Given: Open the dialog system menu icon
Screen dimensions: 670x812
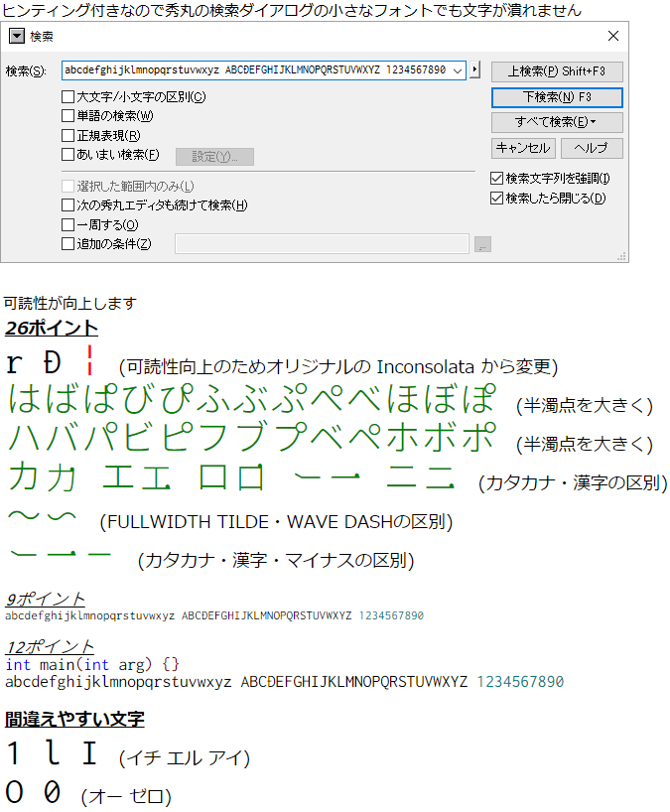Looking at the screenshot, I should (x=17, y=37).
